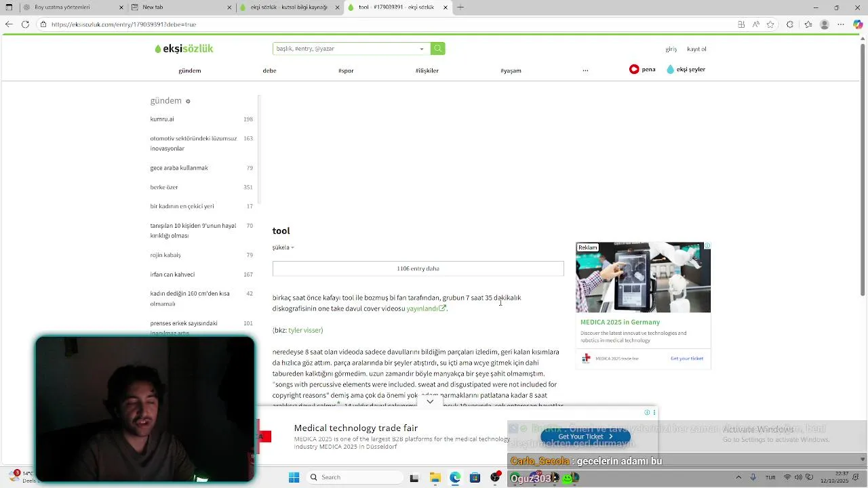Click the page vertical scrollbar

coord(863,169)
